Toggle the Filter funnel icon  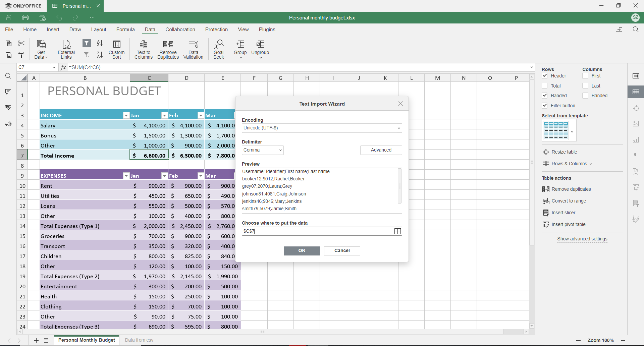[x=87, y=43]
